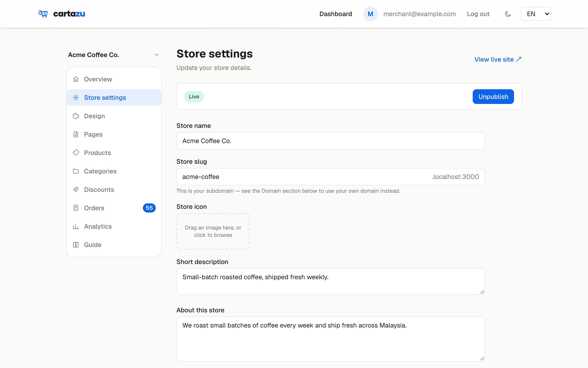
Task: Click the cartazu shopping cart logo
Action: (x=43, y=14)
